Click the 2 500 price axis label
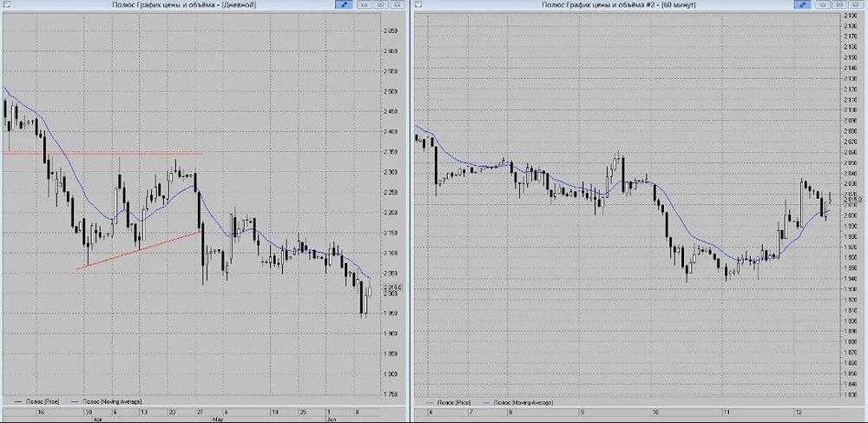The width and height of the screenshot is (868, 423). [391, 91]
